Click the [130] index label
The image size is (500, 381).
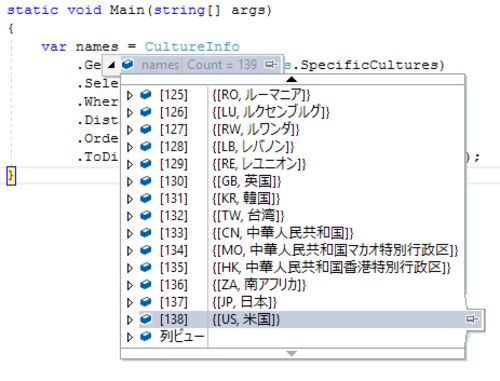[174, 182]
